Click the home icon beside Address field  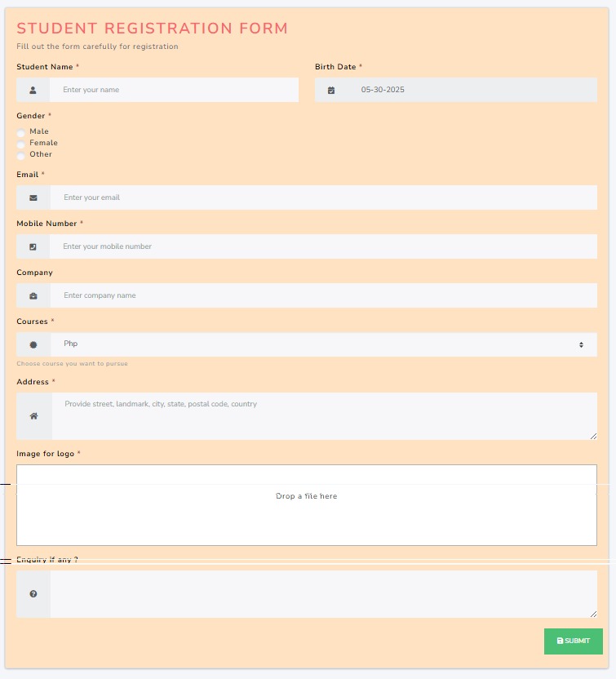coord(33,416)
